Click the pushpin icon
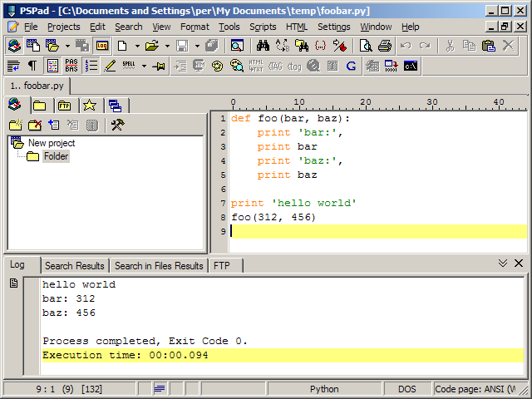The width and height of the screenshot is (532, 399). 159,66
